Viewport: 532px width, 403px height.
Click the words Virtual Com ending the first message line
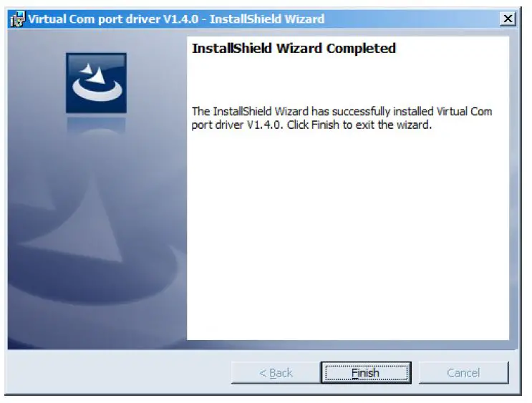(464, 111)
